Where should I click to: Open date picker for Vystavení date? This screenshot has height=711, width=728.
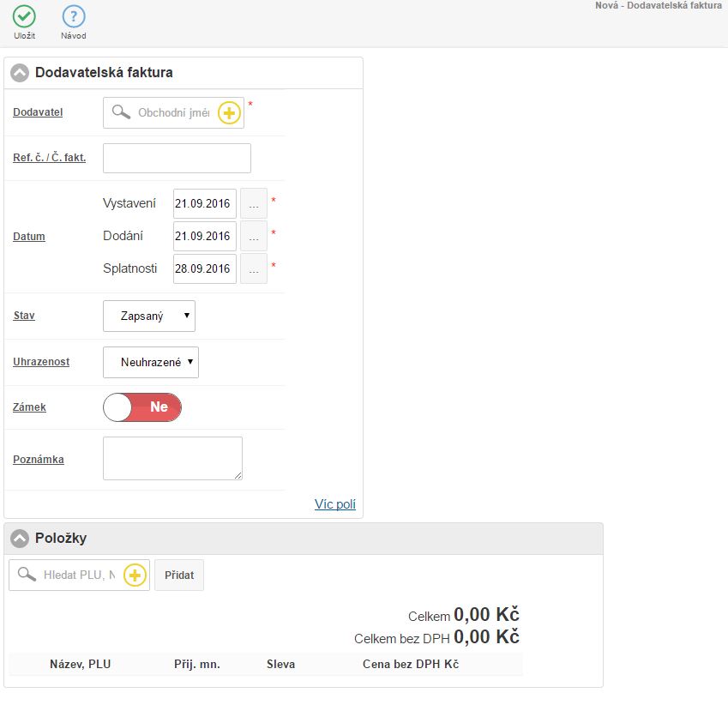[x=253, y=203]
